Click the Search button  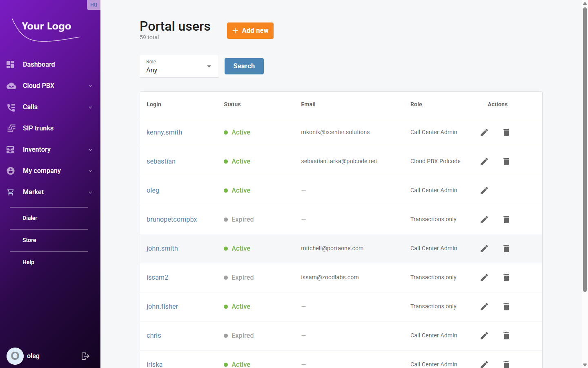(x=244, y=66)
